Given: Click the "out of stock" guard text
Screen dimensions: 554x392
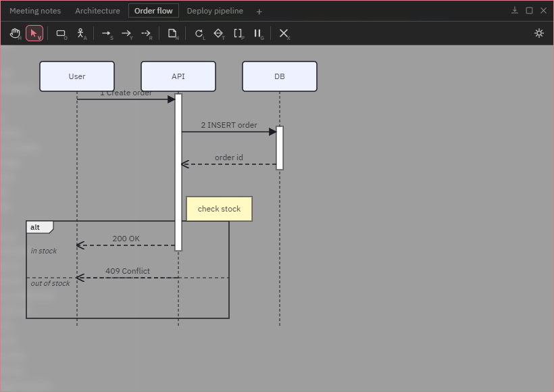Looking at the screenshot, I should [50, 283].
